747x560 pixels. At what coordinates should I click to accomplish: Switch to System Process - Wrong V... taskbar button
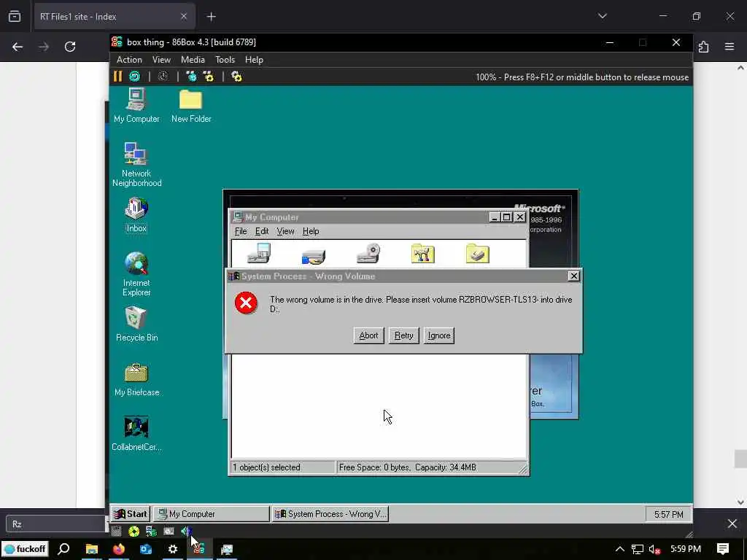tap(330, 514)
